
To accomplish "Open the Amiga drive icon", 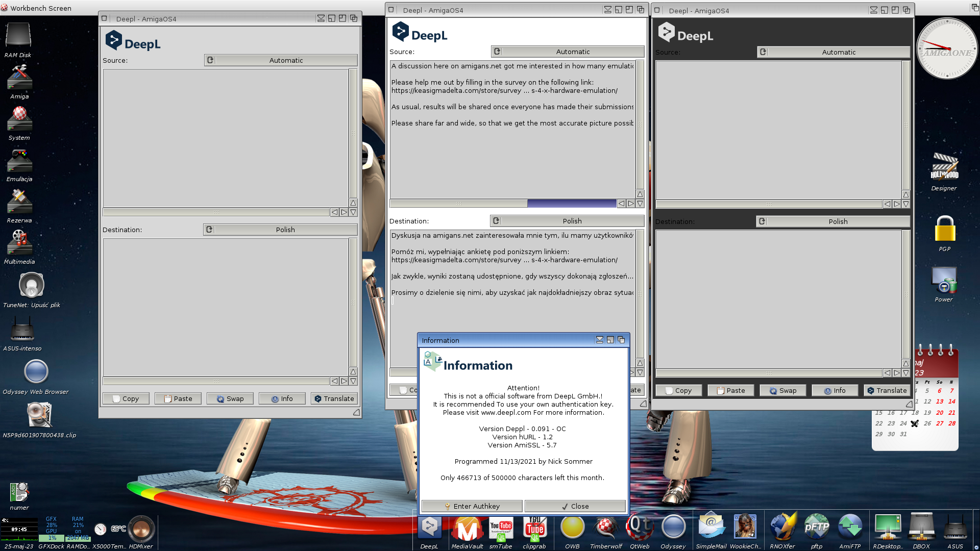I will tap(19, 77).
